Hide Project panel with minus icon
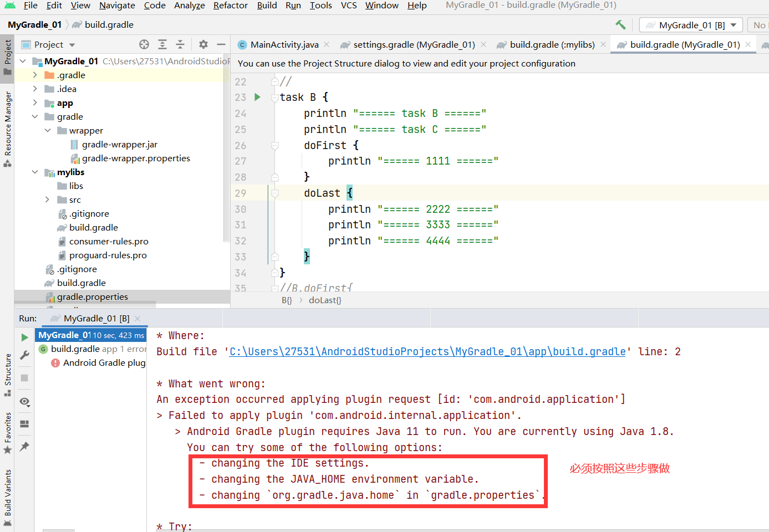Screen dimensions: 769x532 [220, 44]
